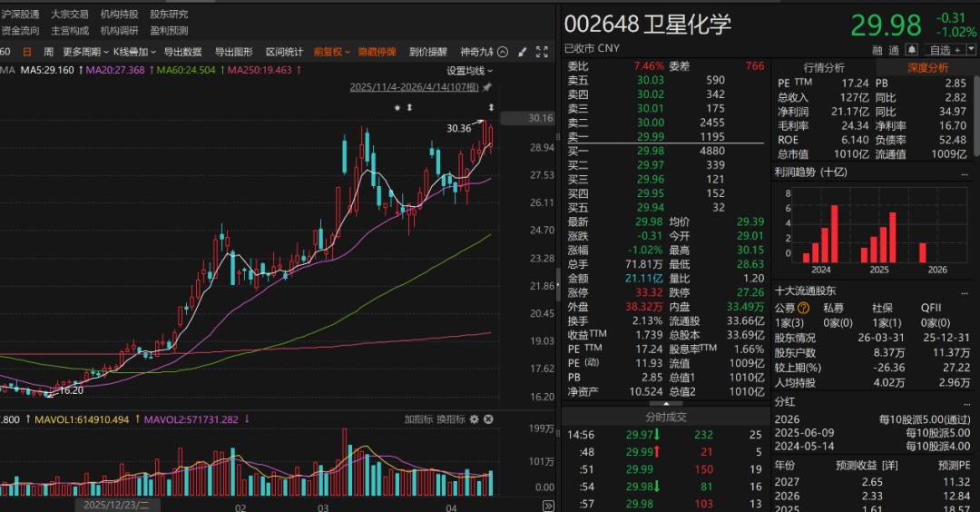Open 资金流向 tab
This screenshot has height=512, width=980.
(x=20, y=30)
